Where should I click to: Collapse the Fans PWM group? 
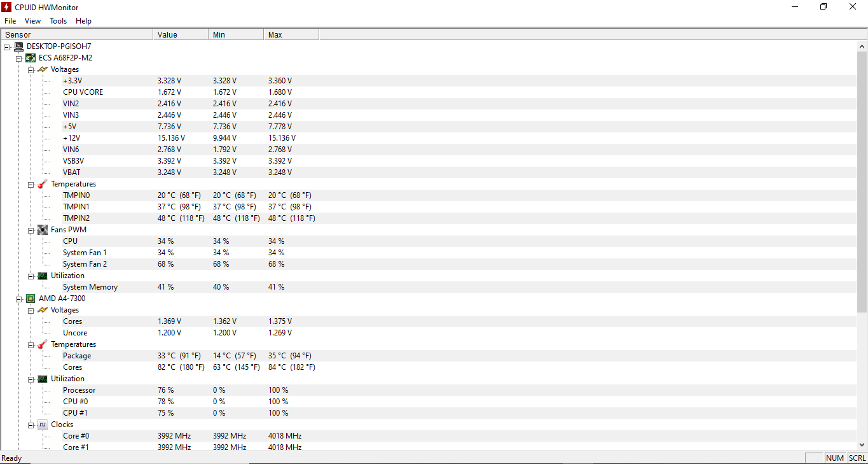click(31, 230)
